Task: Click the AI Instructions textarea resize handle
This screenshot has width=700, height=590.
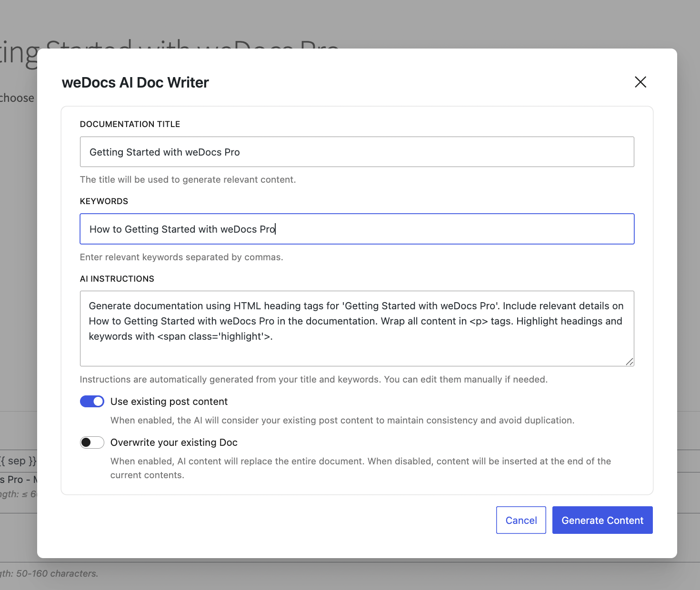Action: tap(630, 362)
